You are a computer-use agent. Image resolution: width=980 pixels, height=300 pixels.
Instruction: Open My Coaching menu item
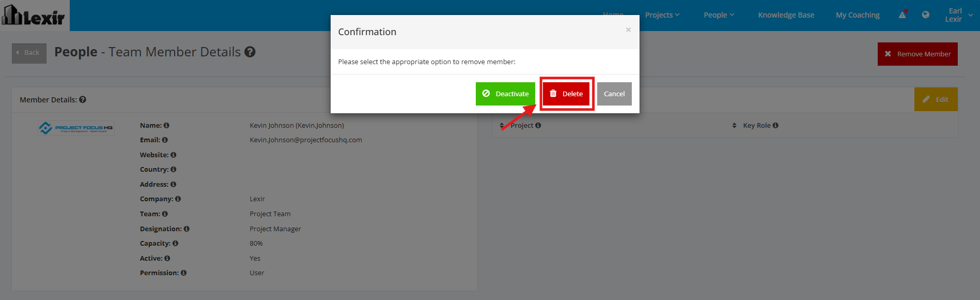point(858,15)
